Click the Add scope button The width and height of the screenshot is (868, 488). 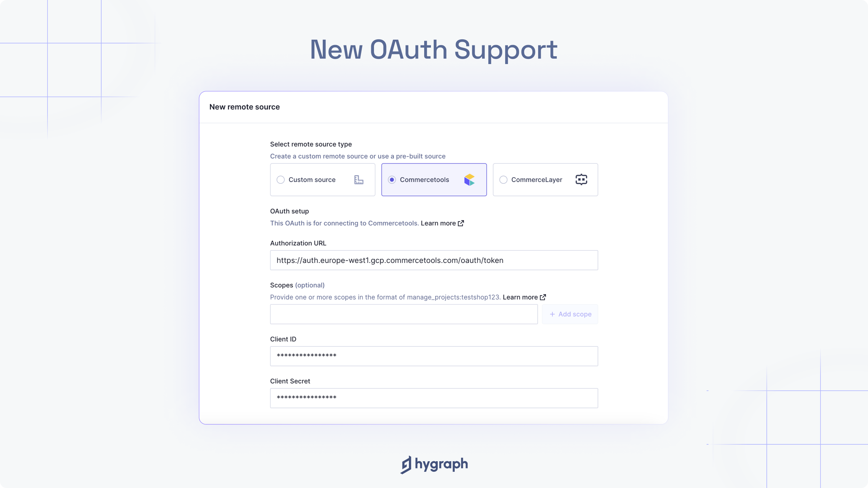pyautogui.click(x=570, y=314)
